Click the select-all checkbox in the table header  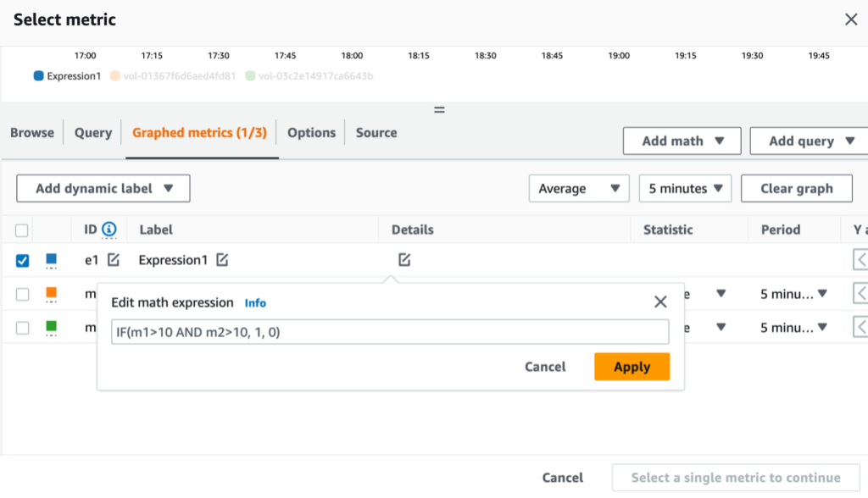21,230
